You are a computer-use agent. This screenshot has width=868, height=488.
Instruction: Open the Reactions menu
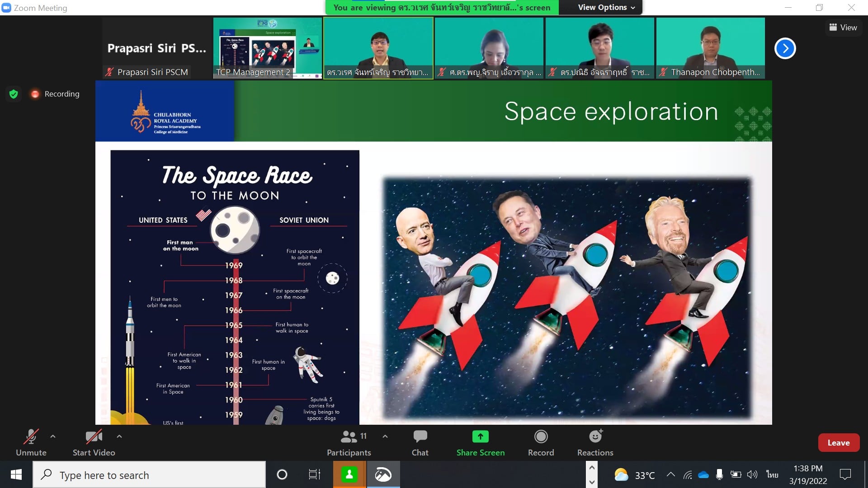595,443
